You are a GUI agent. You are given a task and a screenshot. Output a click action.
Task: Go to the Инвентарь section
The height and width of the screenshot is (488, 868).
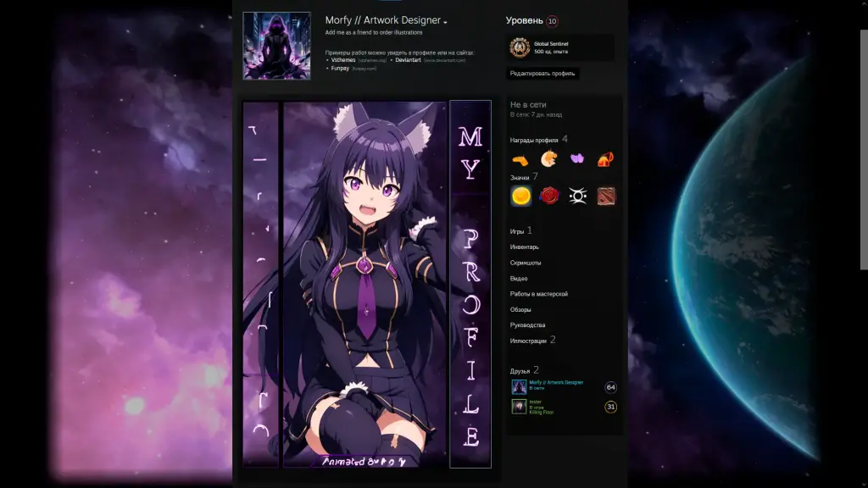[524, 247]
